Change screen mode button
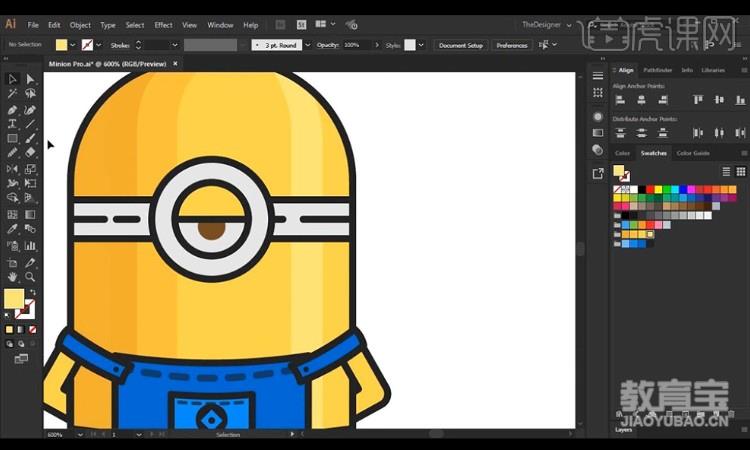Screen dimensions: 750x450 21,359
